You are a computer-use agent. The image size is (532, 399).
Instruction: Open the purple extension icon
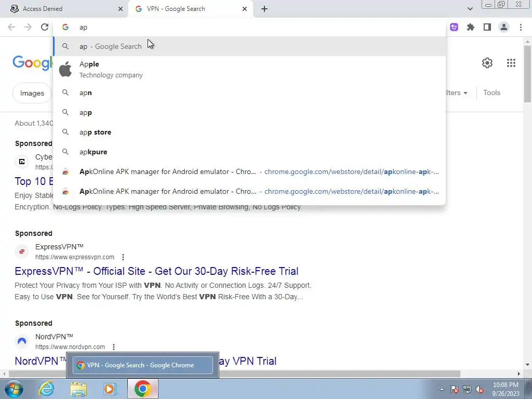click(x=454, y=27)
